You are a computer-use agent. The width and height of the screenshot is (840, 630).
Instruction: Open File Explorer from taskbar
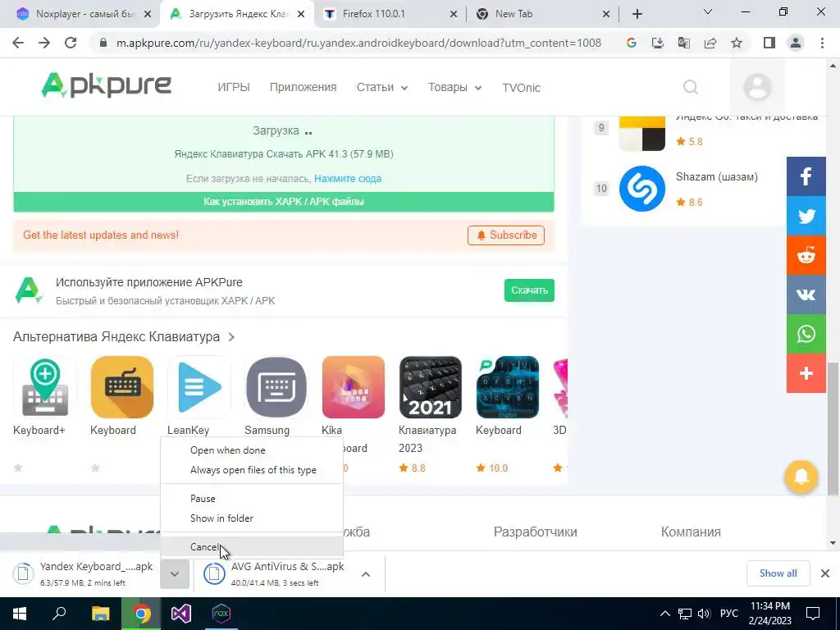click(x=101, y=614)
